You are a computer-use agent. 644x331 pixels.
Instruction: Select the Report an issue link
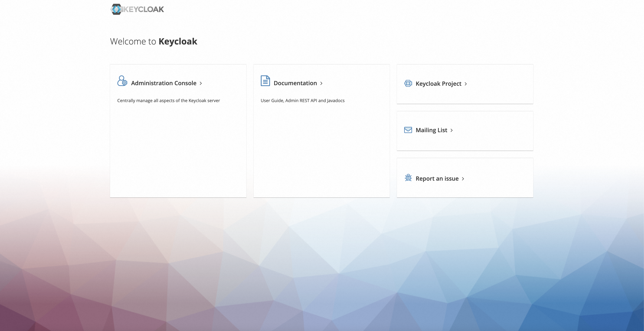[437, 179]
